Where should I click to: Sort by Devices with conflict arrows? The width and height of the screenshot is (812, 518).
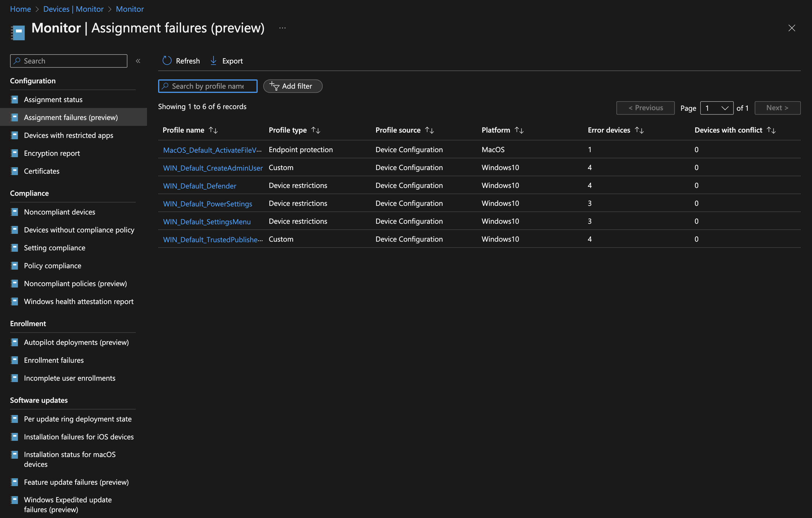point(771,130)
